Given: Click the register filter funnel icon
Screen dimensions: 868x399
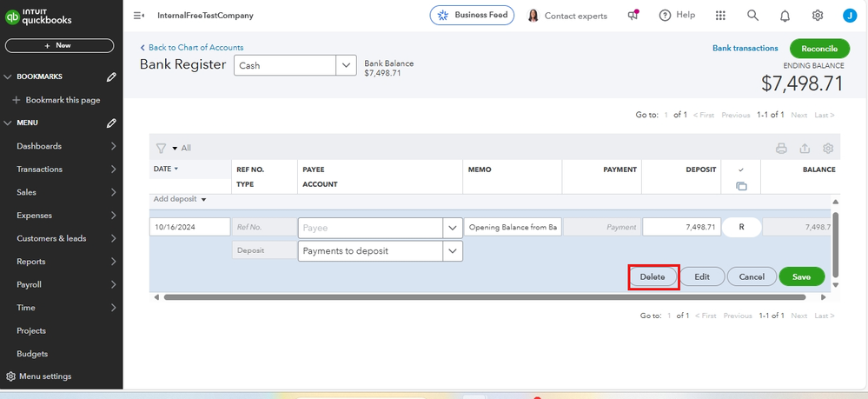Looking at the screenshot, I should [161, 148].
